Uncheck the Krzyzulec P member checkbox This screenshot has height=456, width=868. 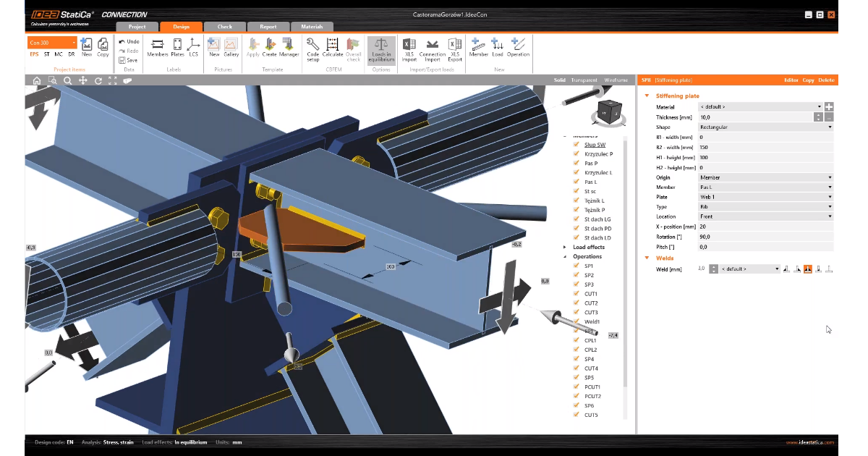(x=576, y=154)
